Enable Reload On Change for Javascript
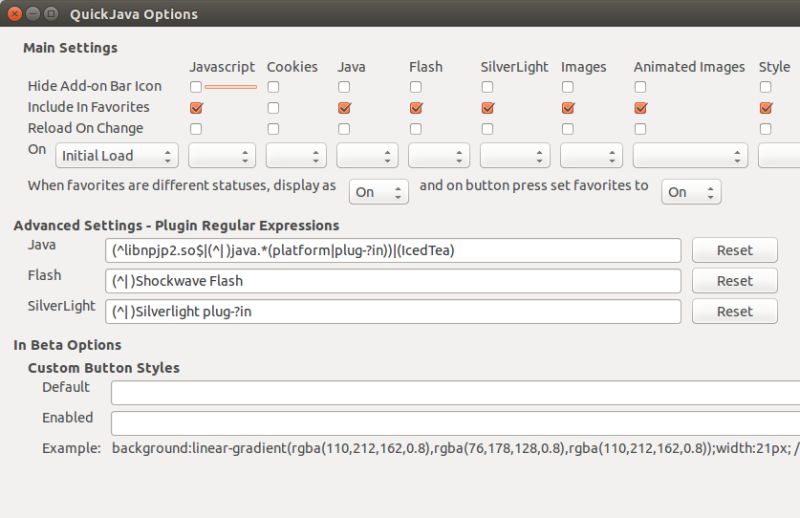Screen dimensions: 800x518 click(x=196, y=129)
